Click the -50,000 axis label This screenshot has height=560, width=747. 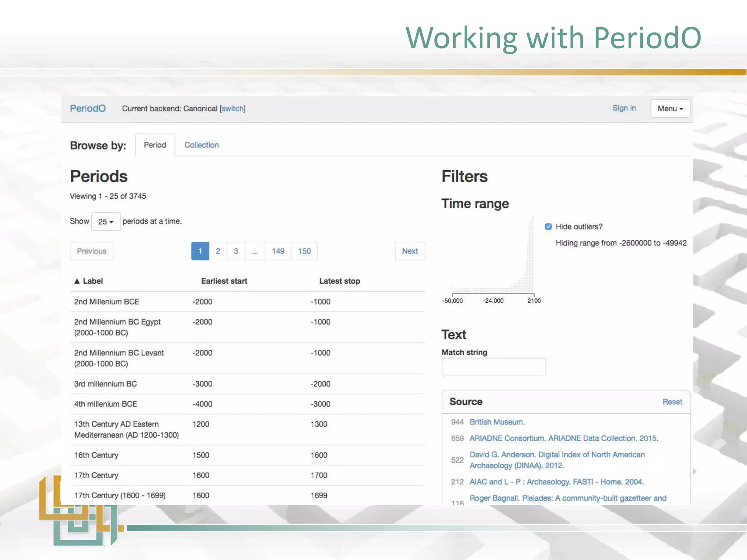pos(452,301)
